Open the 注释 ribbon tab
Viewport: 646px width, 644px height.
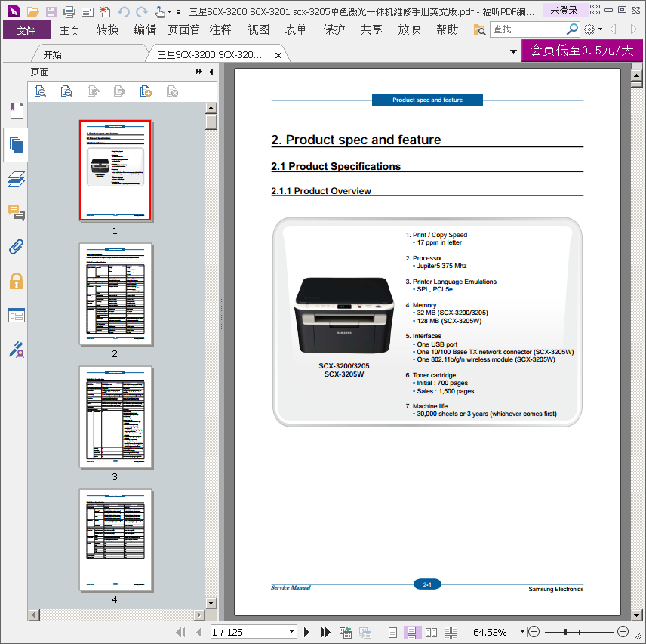(x=220, y=29)
